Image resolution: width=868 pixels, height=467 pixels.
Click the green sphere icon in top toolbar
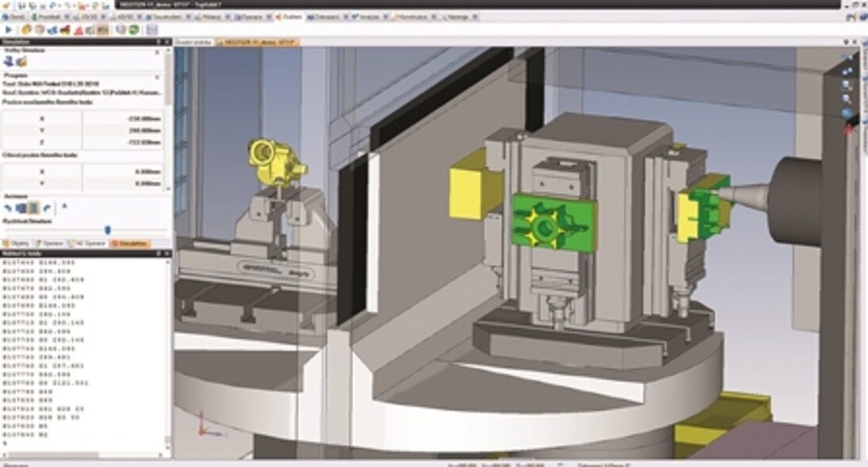pyautogui.click(x=134, y=30)
